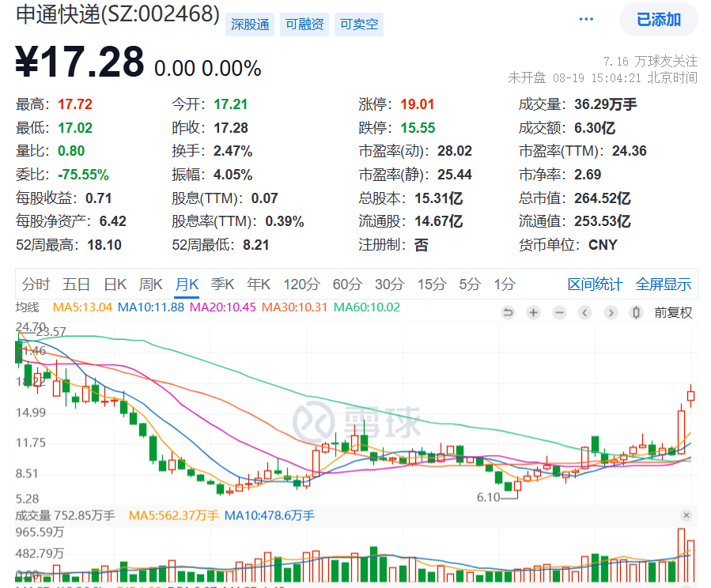Click the MA30:10.31 moving average label
711x588 pixels.
295,307
